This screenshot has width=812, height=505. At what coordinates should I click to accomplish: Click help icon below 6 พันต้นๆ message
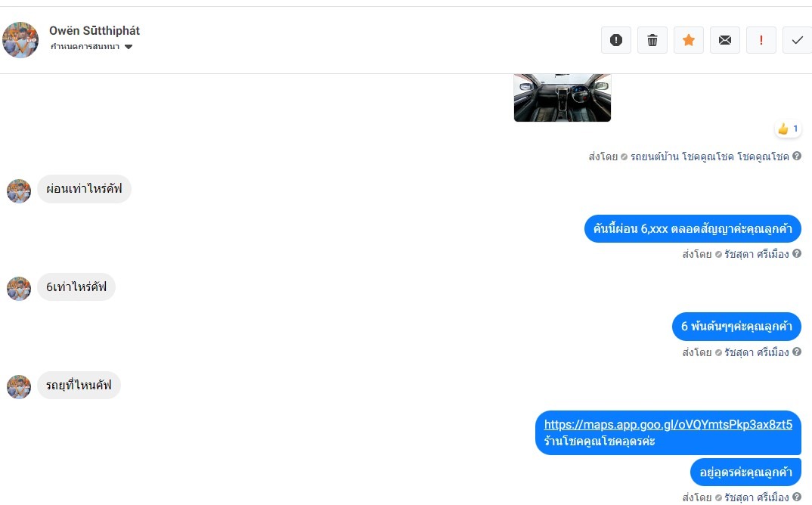click(797, 352)
